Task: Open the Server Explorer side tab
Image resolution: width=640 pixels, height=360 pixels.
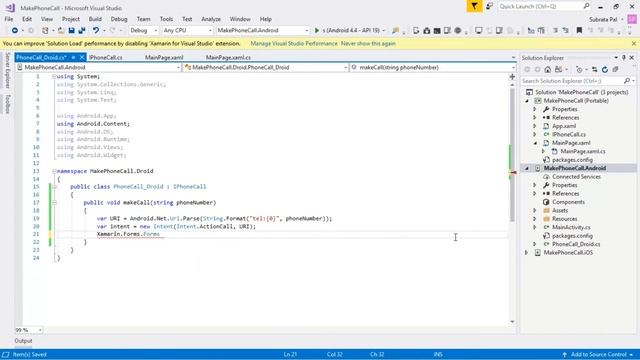Action: [7, 70]
